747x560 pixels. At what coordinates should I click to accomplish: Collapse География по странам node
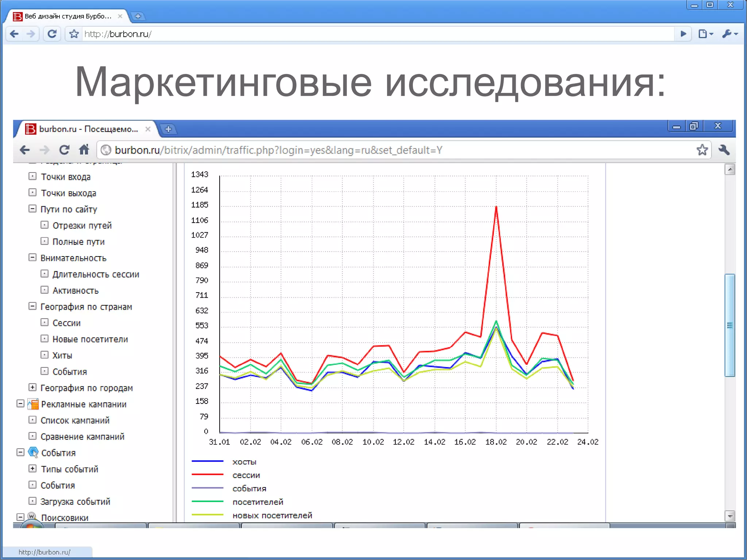pyautogui.click(x=32, y=306)
